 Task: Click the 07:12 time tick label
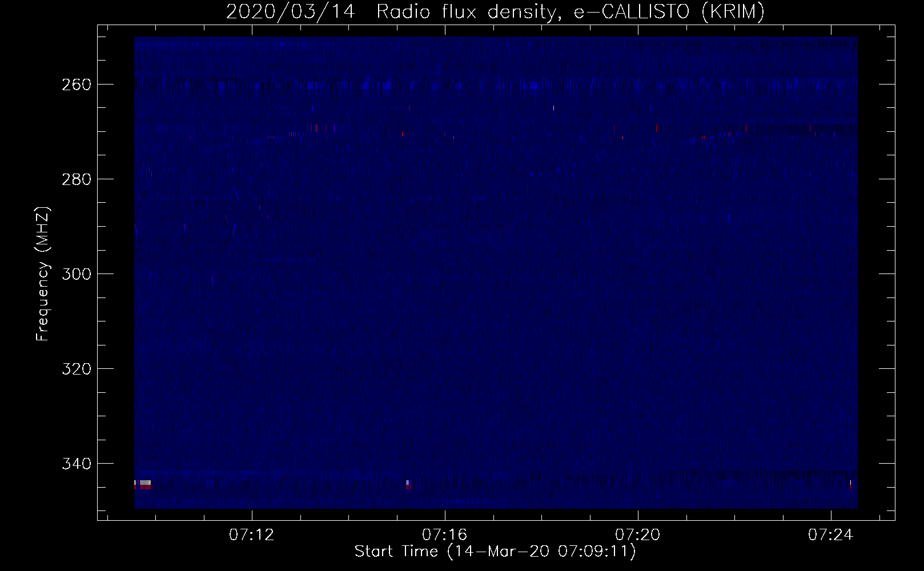tap(252, 535)
